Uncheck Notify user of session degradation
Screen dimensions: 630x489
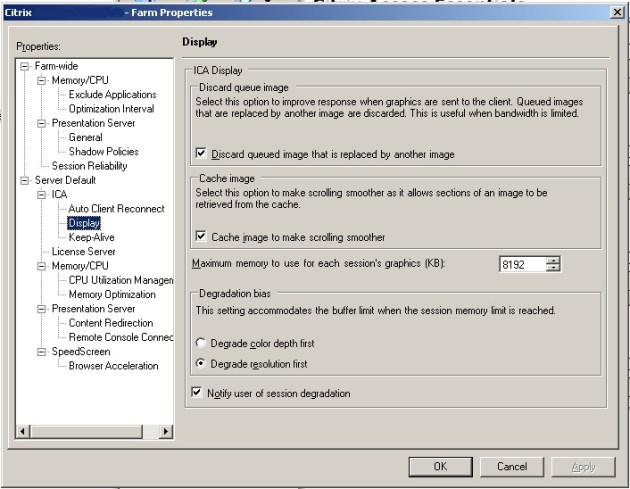[x=197, y=393]
